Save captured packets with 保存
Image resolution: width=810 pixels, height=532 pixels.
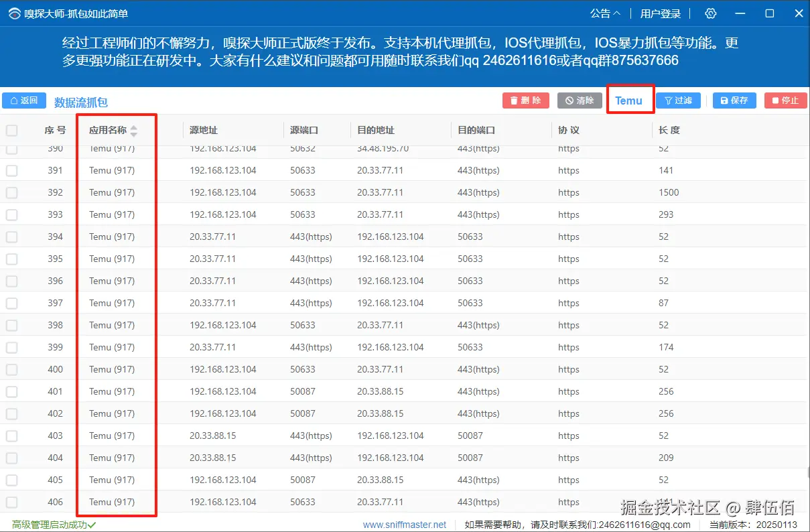(x=734, y=101)
